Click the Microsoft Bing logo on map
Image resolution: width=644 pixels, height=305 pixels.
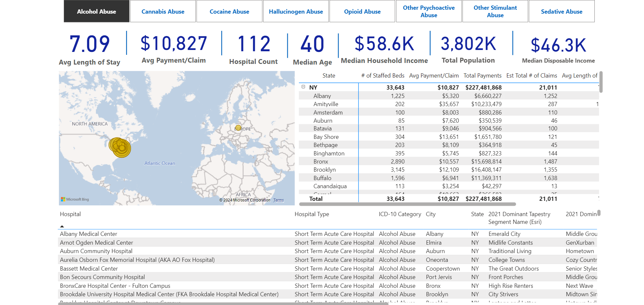point(75,199)
